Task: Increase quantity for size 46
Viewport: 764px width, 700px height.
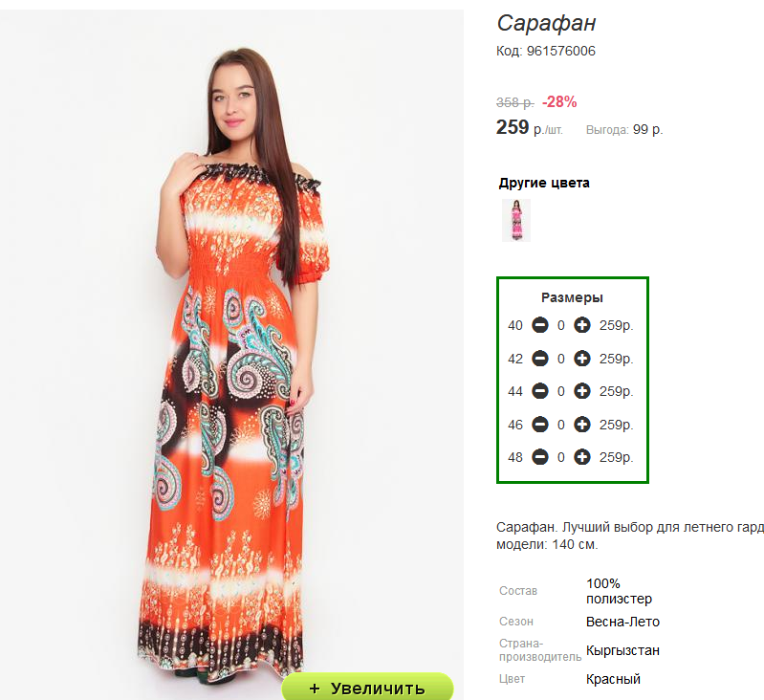Action: point(581,425)
